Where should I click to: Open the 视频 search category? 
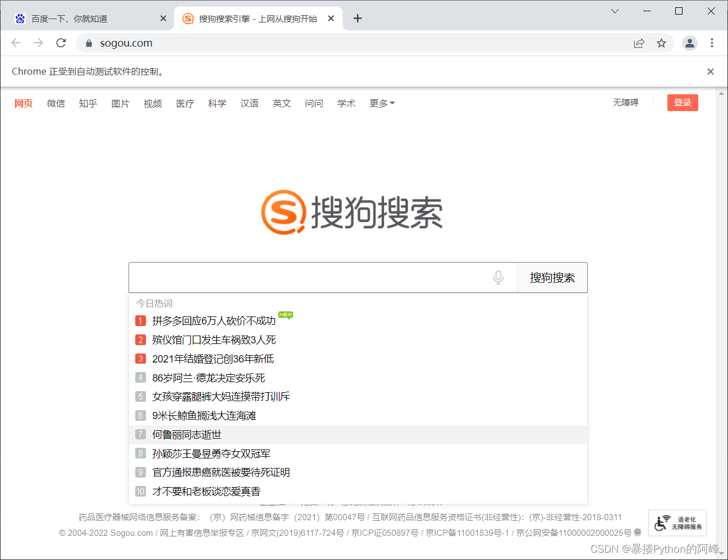click(x=153, y=103)
